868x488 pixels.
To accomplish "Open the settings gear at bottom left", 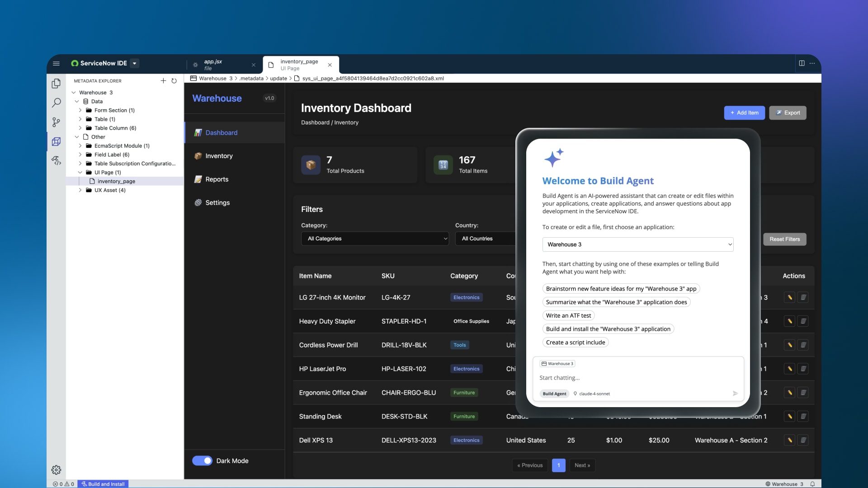I will click(56, 470).
